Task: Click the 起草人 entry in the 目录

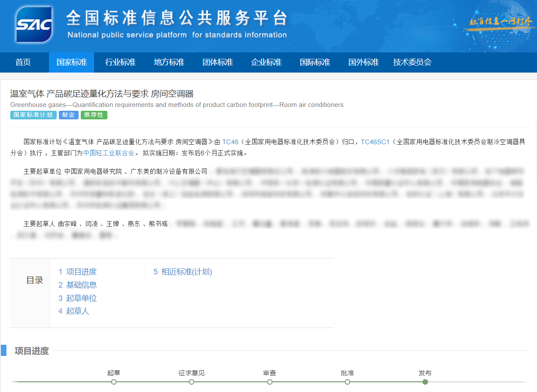Action: [78, 311]
